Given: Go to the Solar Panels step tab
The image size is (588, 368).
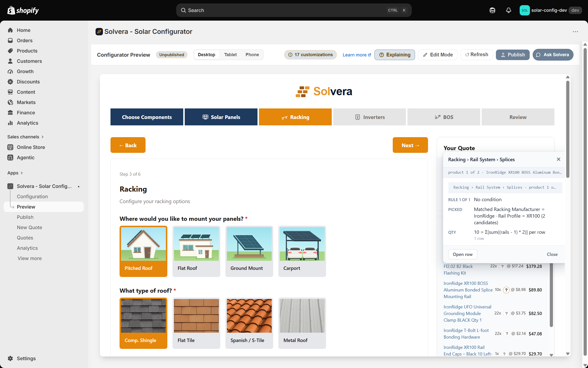Looking at the screenshot, I should point(221,117).
